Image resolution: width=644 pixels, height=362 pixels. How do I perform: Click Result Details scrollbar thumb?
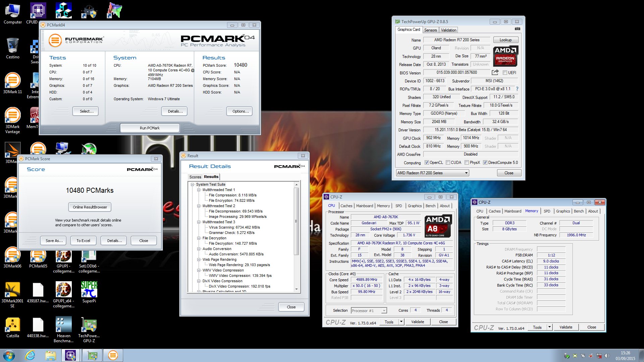[x=297, y=221]
